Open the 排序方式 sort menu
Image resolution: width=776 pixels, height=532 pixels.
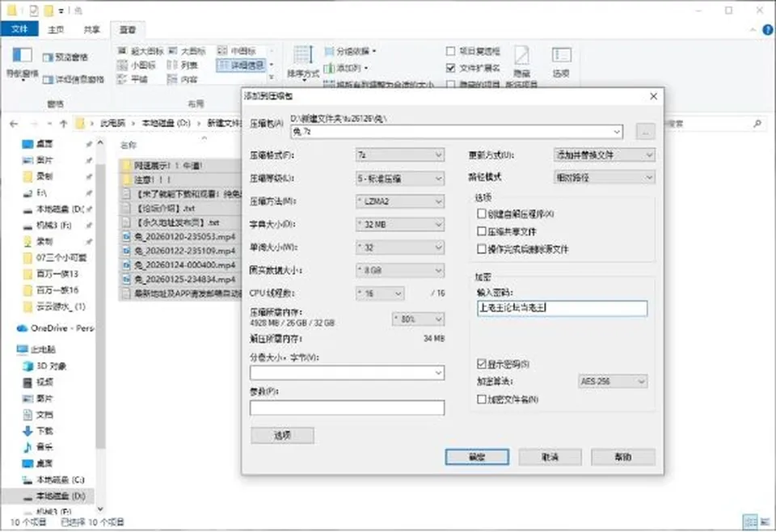303,61
